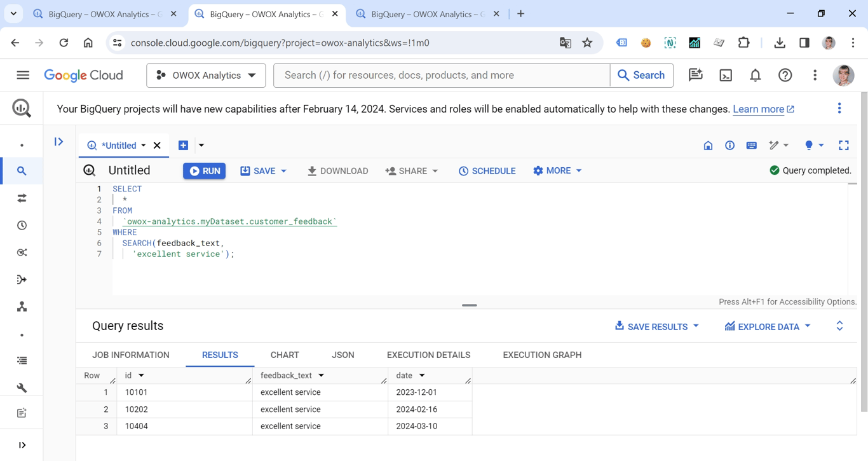Switch to the CHART tab
This screenshot has height=461, width=868.
tap(285, 355)
